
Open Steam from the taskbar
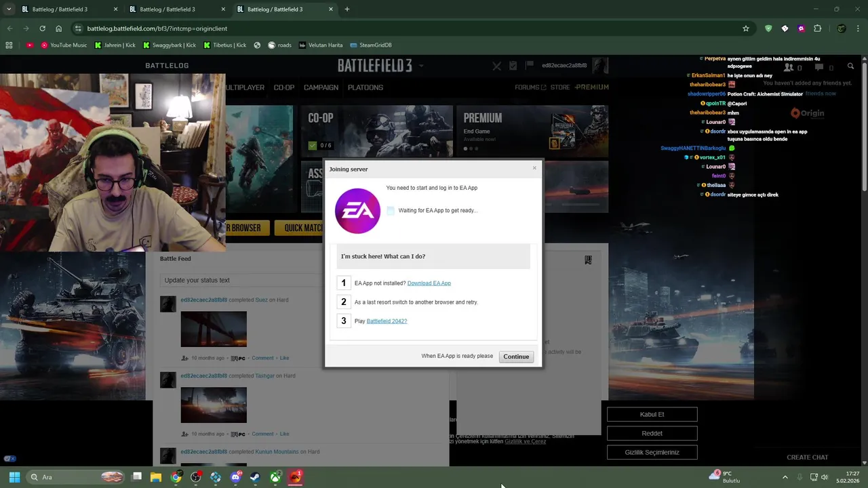pos(256,477)
